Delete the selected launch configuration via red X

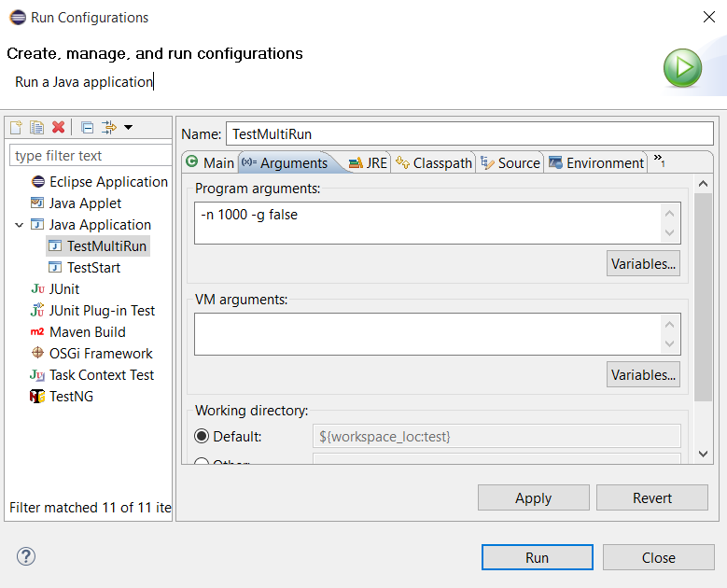tap(58, 127)
